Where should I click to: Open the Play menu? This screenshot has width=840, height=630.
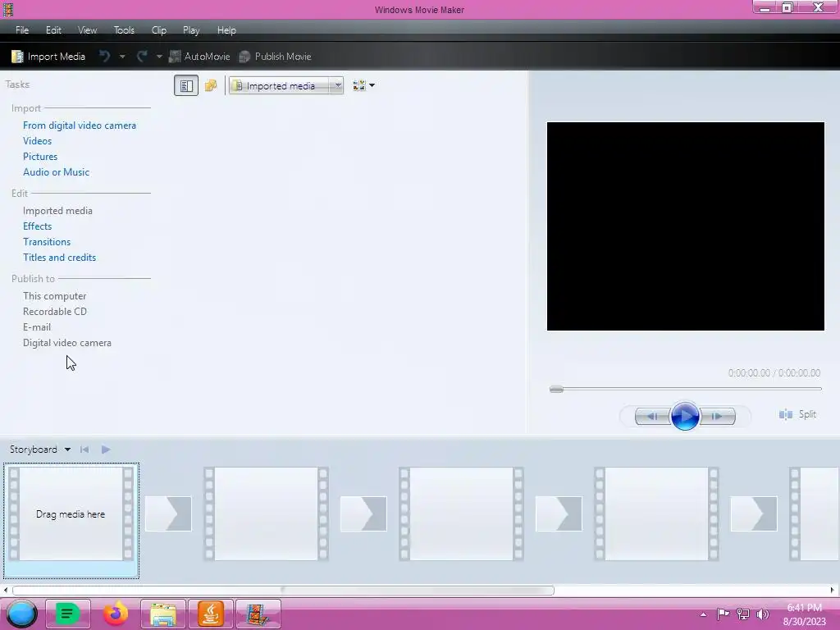[x=190, y=30]
